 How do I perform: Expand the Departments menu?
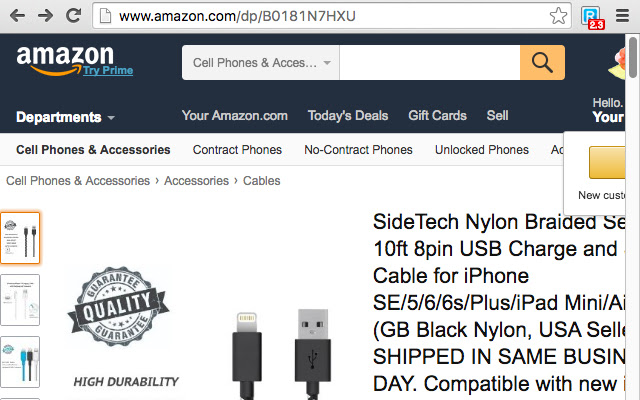click(65, 117)
